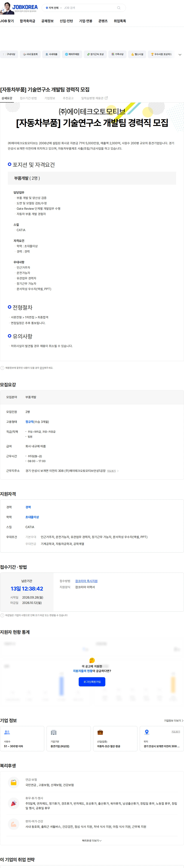Select the 가족수당 benefit tag
184x868 pixels.
[117, 54]
